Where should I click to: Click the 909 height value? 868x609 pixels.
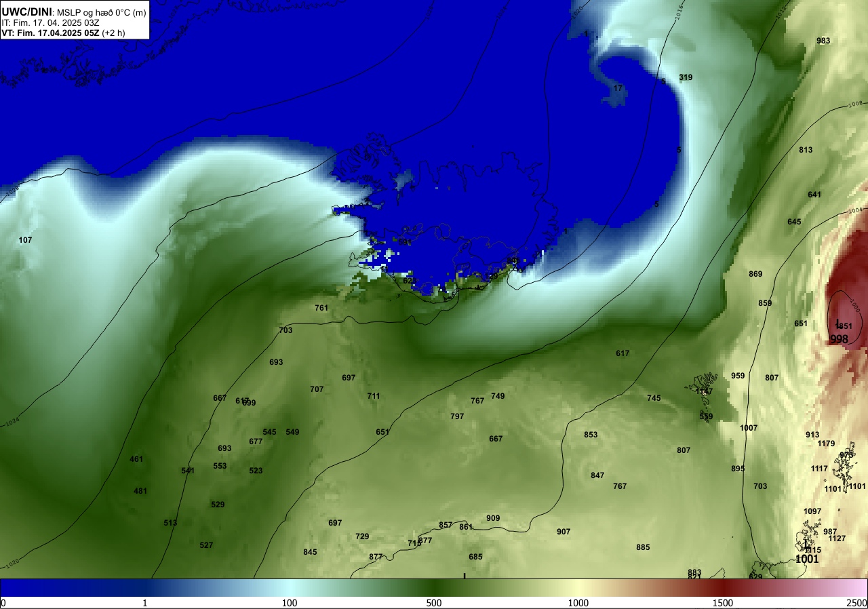(x=493, y=518)
